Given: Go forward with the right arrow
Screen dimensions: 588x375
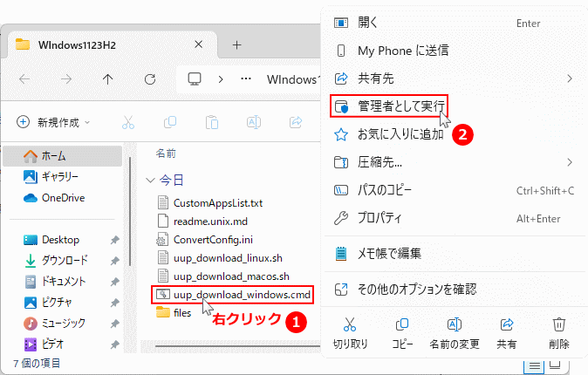Looking at the screenshot, I should point(66,79).
